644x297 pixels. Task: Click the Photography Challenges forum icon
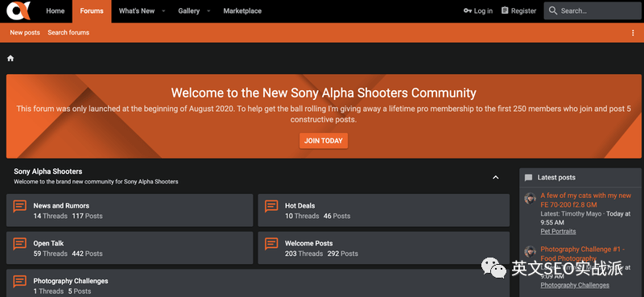(x=19, y=282)
